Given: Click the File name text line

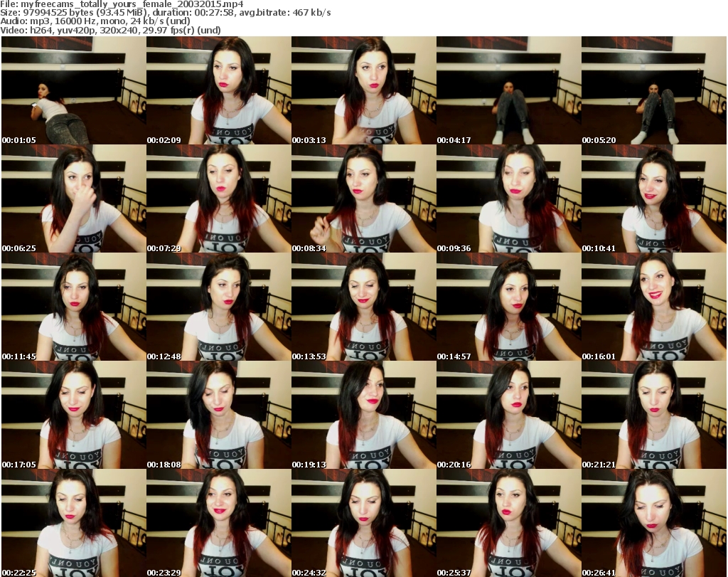Looking at the screenshot, I should (x=122, y=4).
